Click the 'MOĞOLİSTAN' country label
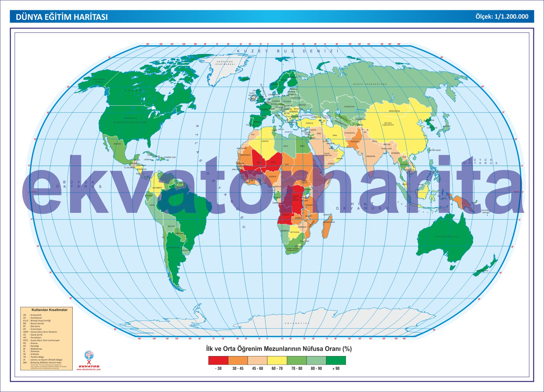544x392 pixels. click(x=395, y=111)
